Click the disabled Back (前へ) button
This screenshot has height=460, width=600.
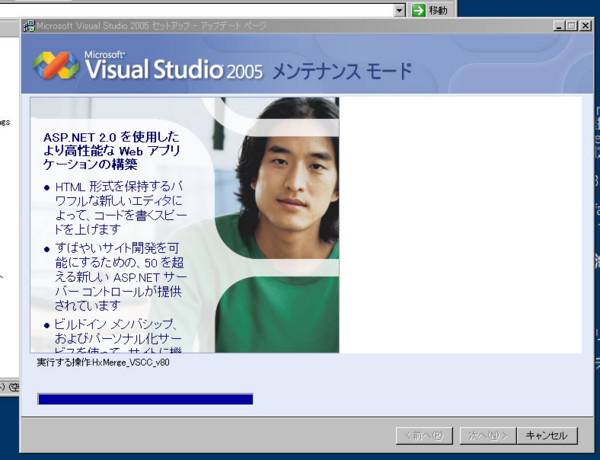coord(424,436)
